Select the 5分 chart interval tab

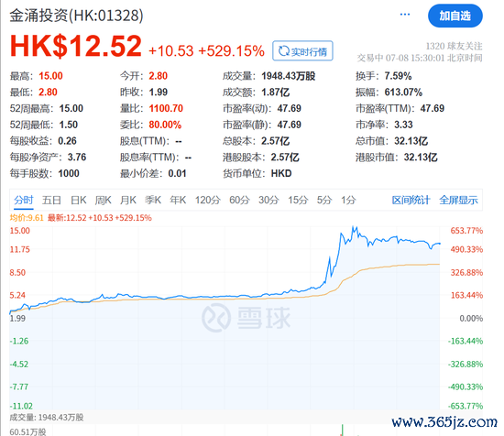[x=324, y=200]
